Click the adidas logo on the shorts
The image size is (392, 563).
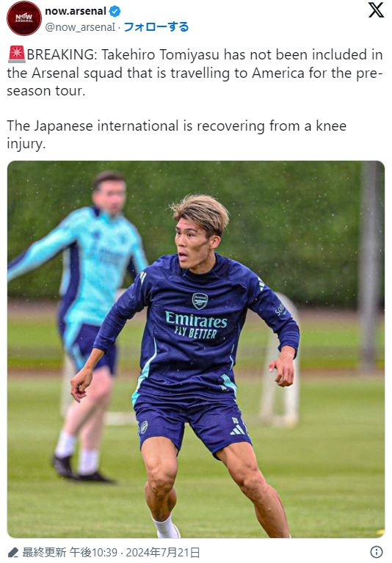238,430
